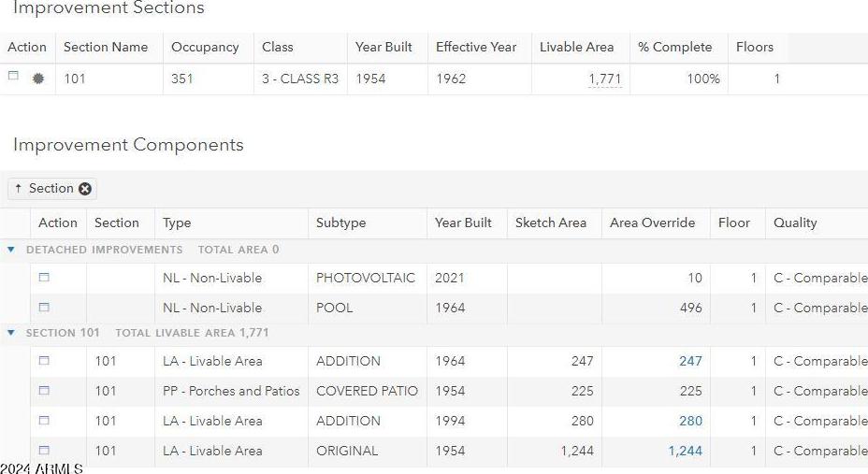Open the gear settings icon for section 101

click(x=38, y=79)
